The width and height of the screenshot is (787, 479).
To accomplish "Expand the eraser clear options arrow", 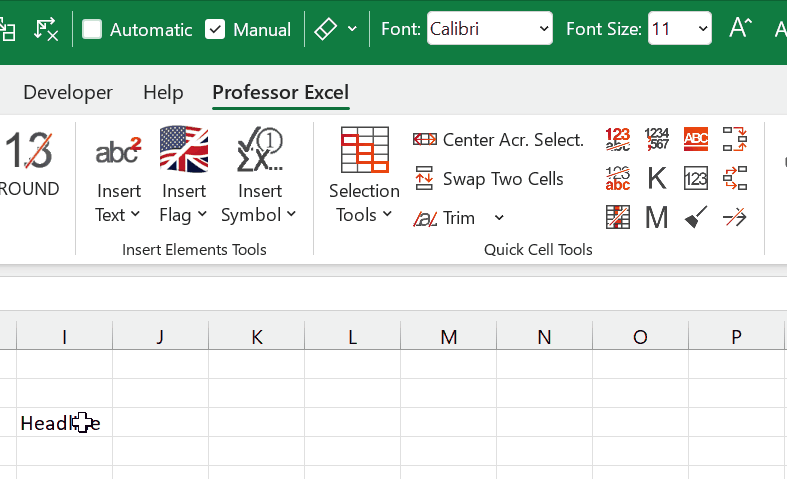I will click(352, 29).
